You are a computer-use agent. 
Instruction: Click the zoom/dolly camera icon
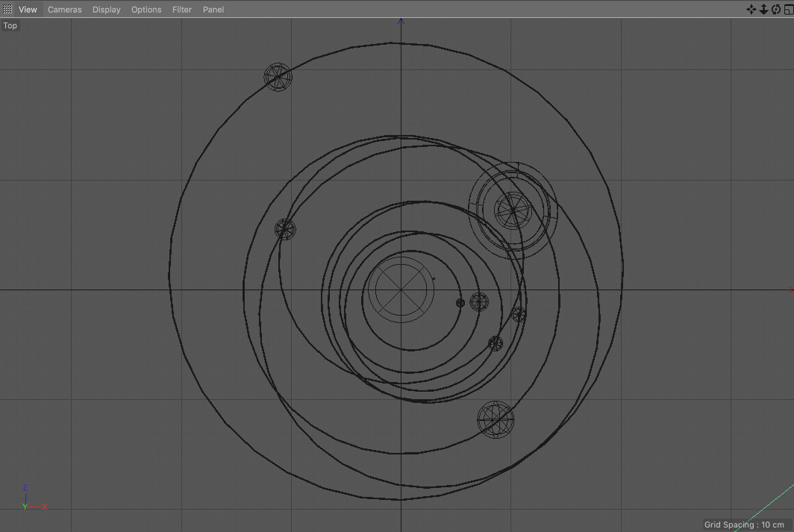point(763,9)
